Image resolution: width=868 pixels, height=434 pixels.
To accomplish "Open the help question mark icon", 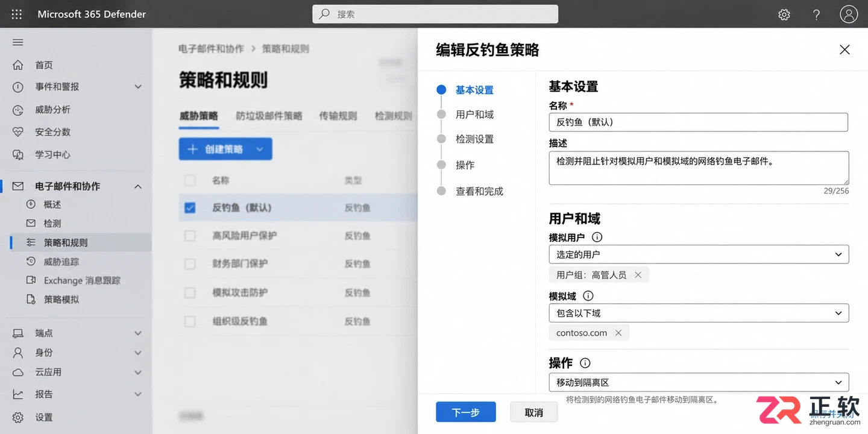I will click(x=816, y=14).
